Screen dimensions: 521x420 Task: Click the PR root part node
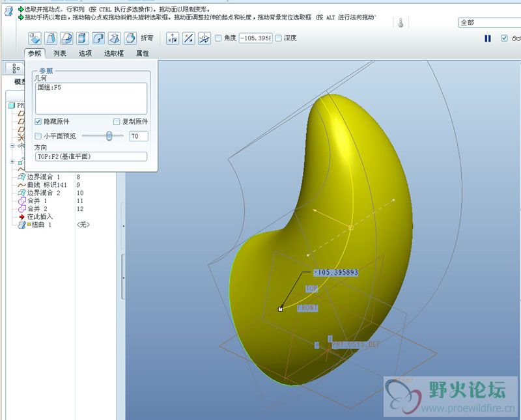tap(17, 105)
